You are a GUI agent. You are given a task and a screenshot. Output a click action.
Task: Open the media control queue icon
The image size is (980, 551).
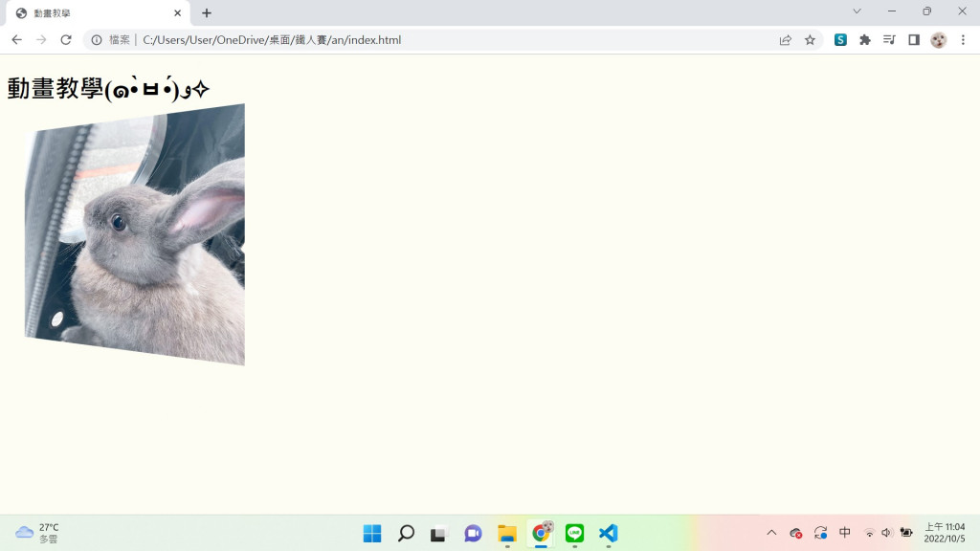(x=889, y=40)
